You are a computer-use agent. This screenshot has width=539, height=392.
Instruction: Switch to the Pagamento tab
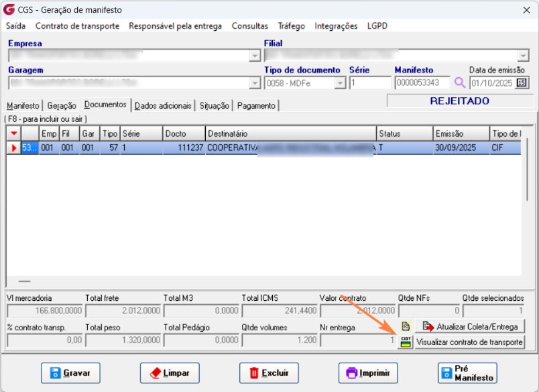click(256, 105)
